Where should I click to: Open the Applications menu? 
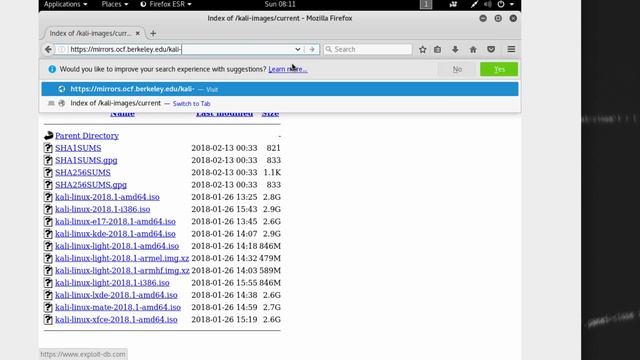(65, 4)
